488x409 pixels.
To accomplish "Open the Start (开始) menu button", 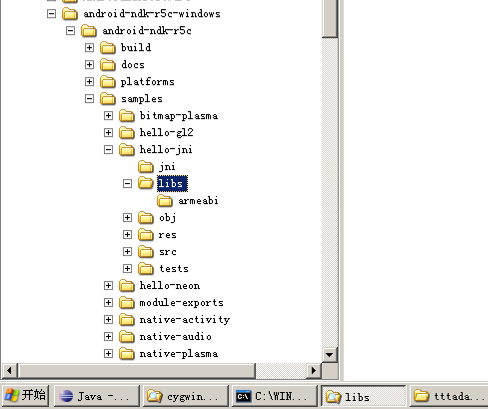I will pos(25,396).
